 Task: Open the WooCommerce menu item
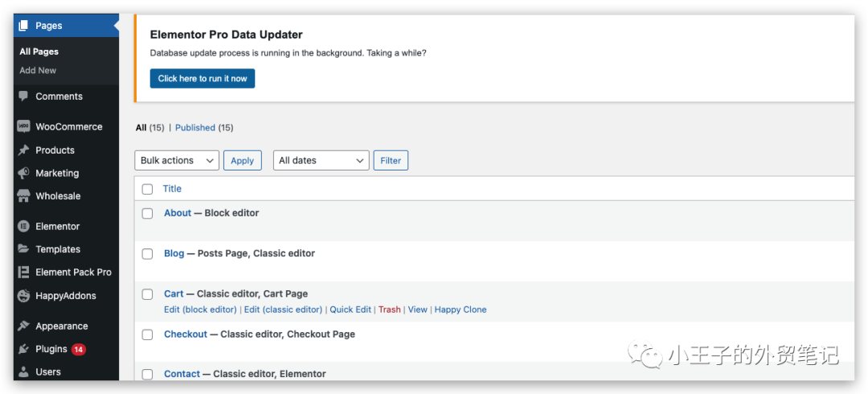[x=68, y=127]
